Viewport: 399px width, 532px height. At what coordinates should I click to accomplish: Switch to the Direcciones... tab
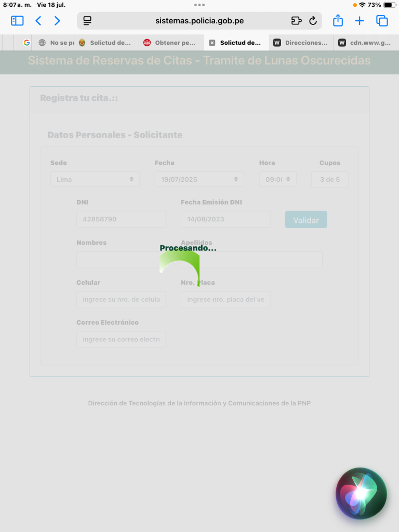(302, 43)
